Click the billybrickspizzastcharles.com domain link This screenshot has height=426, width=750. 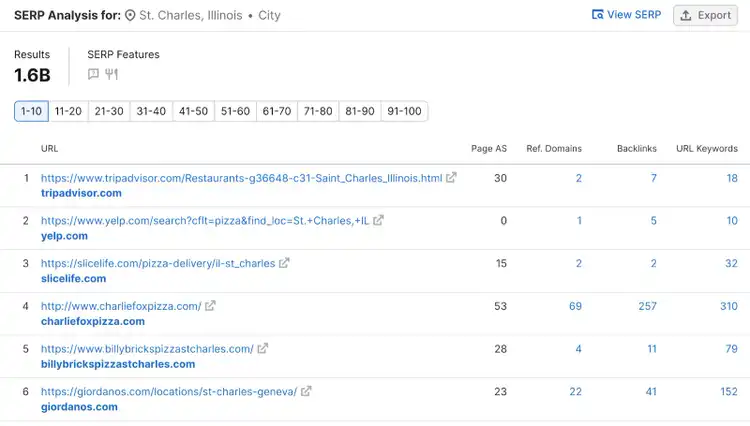tap(118, 364)
